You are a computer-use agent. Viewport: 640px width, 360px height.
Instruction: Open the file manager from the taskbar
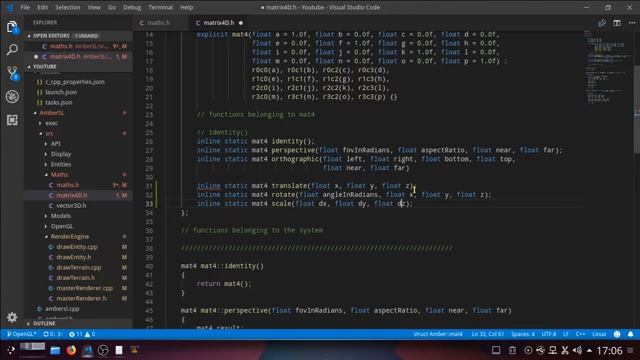pyautogui.click(x=55, y=350)
